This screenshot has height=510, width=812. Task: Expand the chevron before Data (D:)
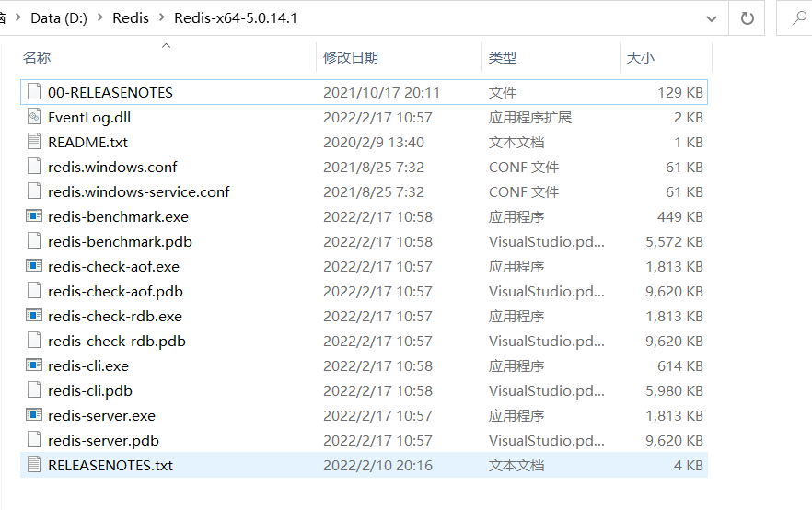click(x=18, y=17)
